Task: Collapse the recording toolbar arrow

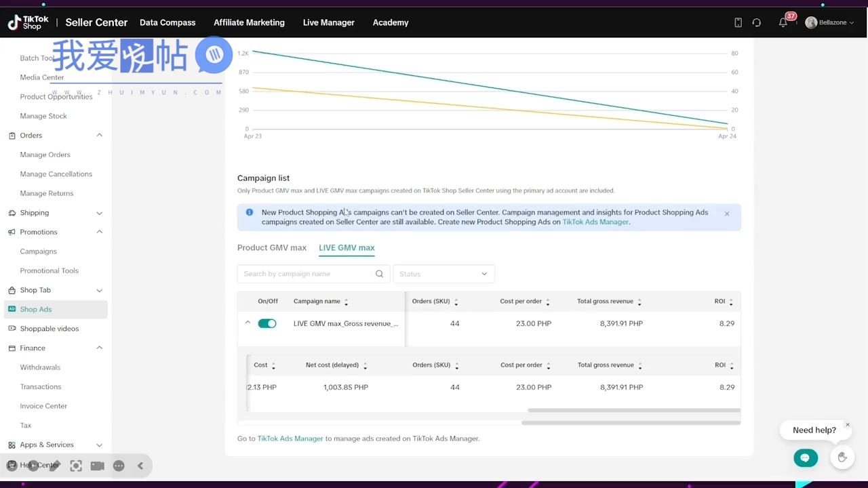Action: click(x=140, y=466)
